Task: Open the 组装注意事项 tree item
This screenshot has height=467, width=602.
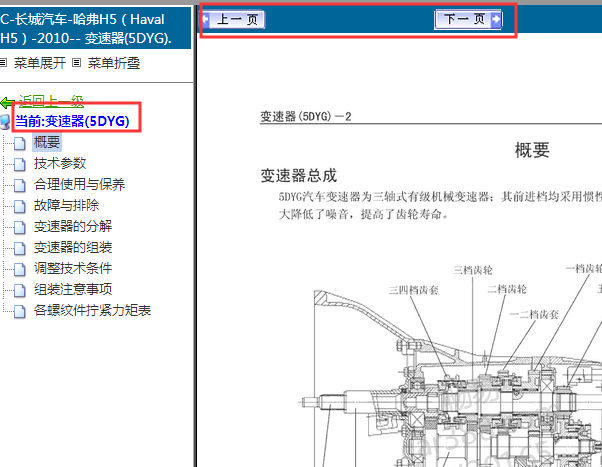Action: [73, 289]
